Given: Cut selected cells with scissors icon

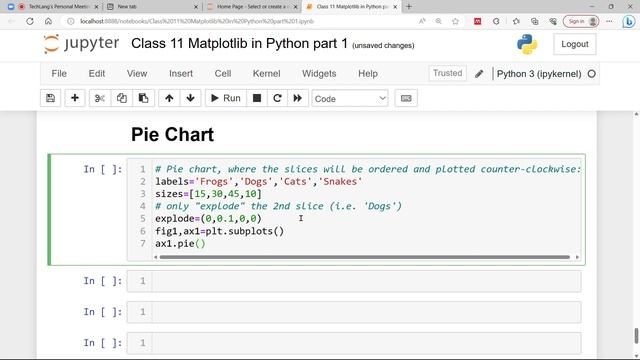Looking at the screenshot, I should [x=100, y=98].
